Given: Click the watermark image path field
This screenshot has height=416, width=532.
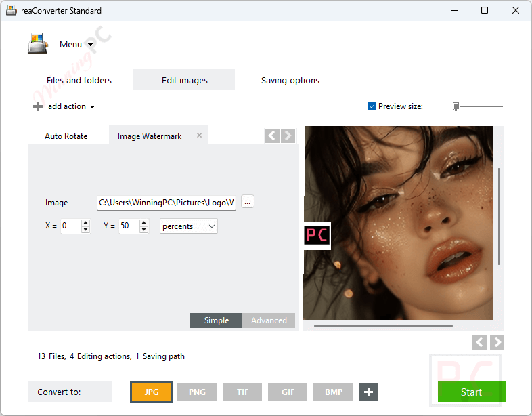Looking at the screenshot, I should (x=167, y=203).
